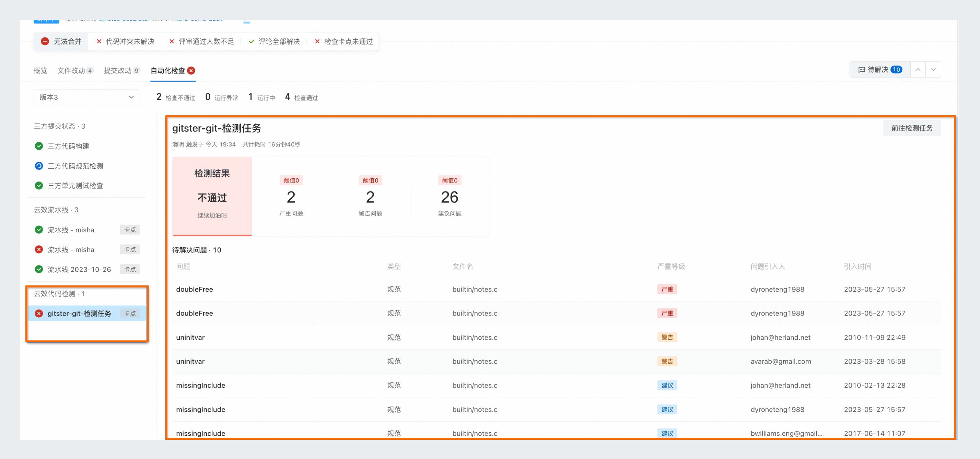
Task: Click the 待解决 10 button
Action: pos(880,70)
